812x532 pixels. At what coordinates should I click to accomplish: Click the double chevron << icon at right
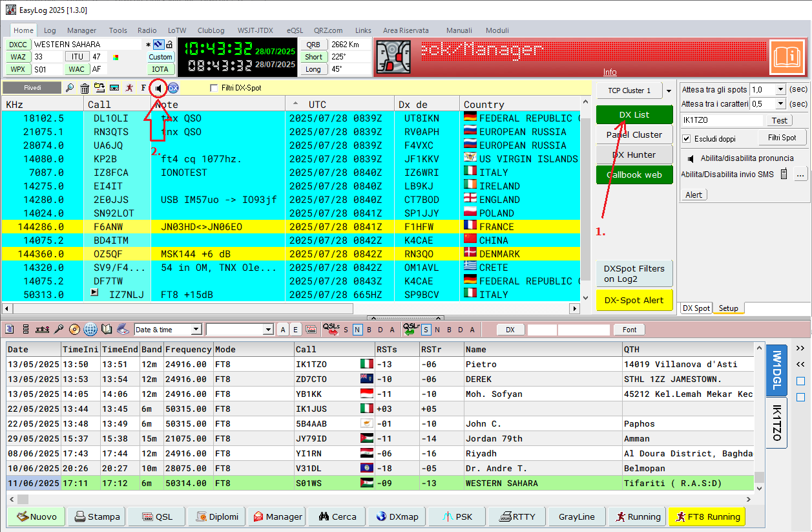point(801,365)
